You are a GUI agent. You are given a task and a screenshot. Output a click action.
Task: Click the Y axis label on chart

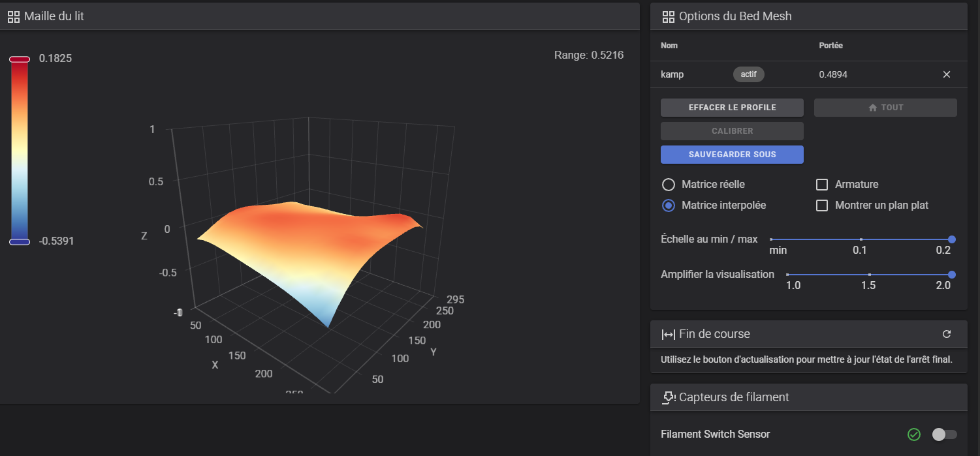[x=434, y=352]
